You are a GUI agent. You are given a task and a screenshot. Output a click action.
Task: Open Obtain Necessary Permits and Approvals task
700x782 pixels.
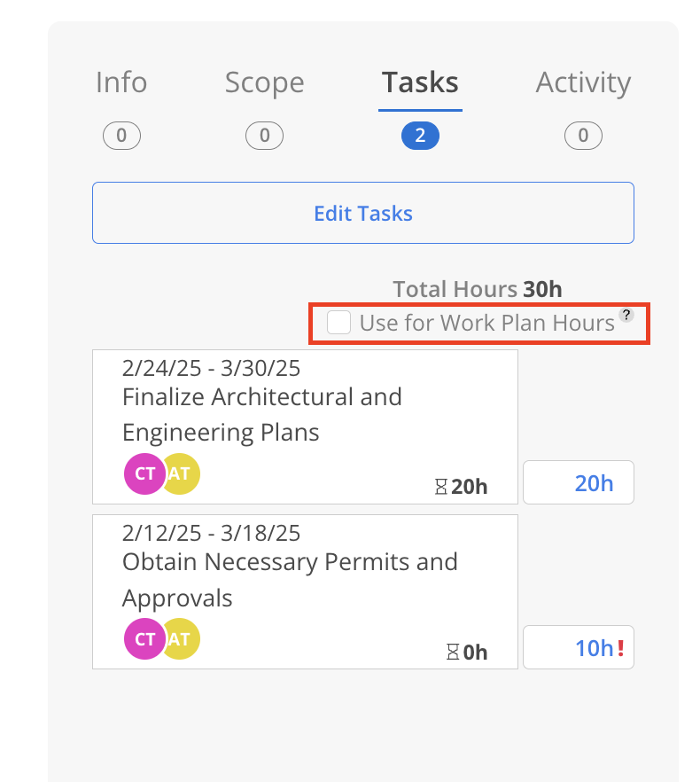(305, 592)
